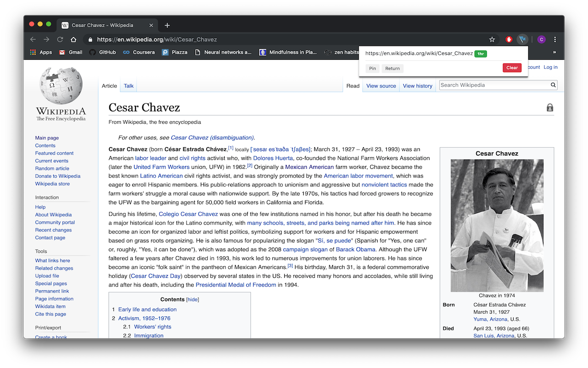Click reference footnote [3]
This screenshot has width=588, height=368.
pyautogui.click(x=290, y=265)
